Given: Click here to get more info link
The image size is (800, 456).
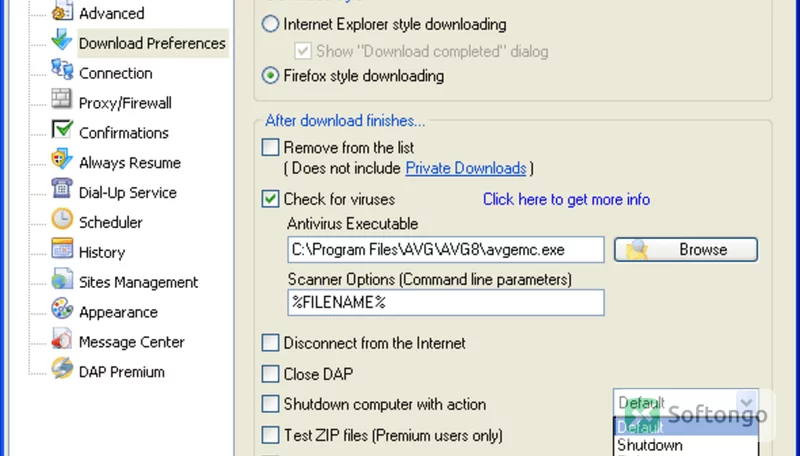Looking at the screenshot, I should pyautogui.click(x=566, y=199).
